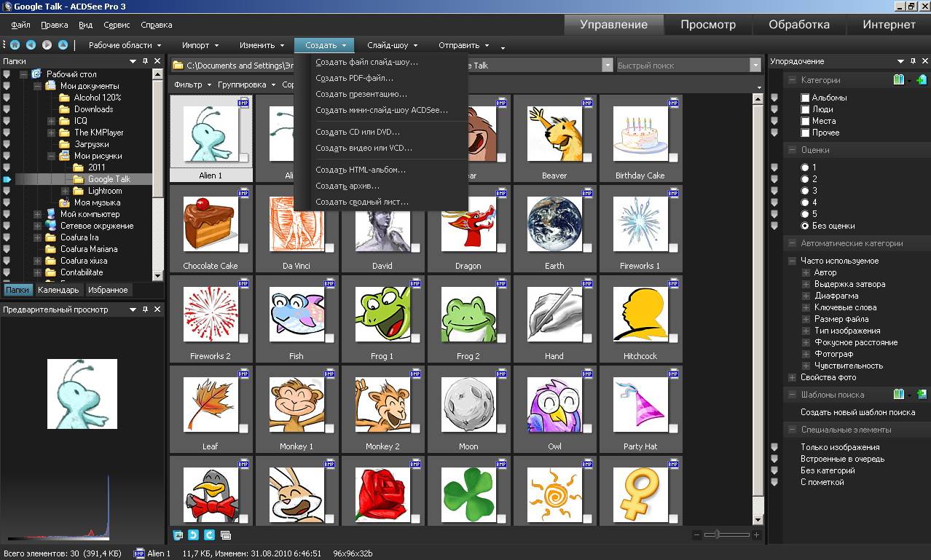Close the Предварительный просмотр panel
This screenshot has width=931, height=560.
click(x=157, y=309)
